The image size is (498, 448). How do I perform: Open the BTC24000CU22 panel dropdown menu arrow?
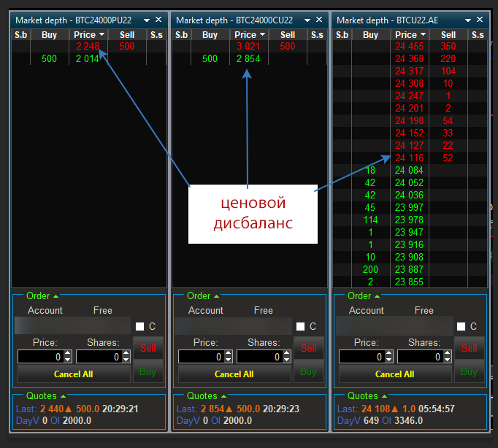[307, 20]
